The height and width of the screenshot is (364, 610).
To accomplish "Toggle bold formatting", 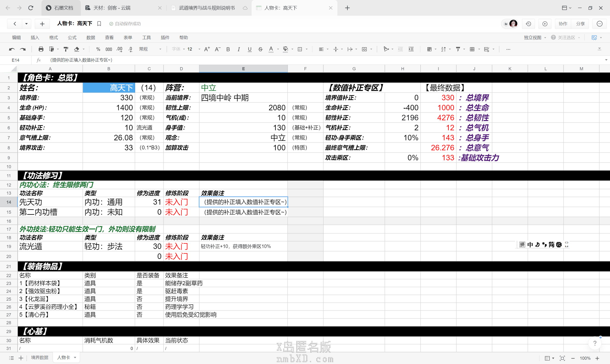I will pos(228,49).
